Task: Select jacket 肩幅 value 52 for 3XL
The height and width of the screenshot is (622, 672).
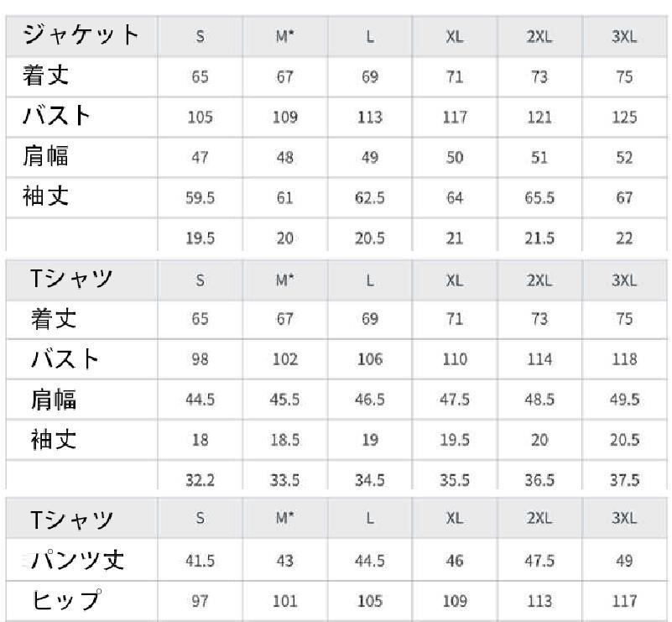Action: (x=624, y=158)
